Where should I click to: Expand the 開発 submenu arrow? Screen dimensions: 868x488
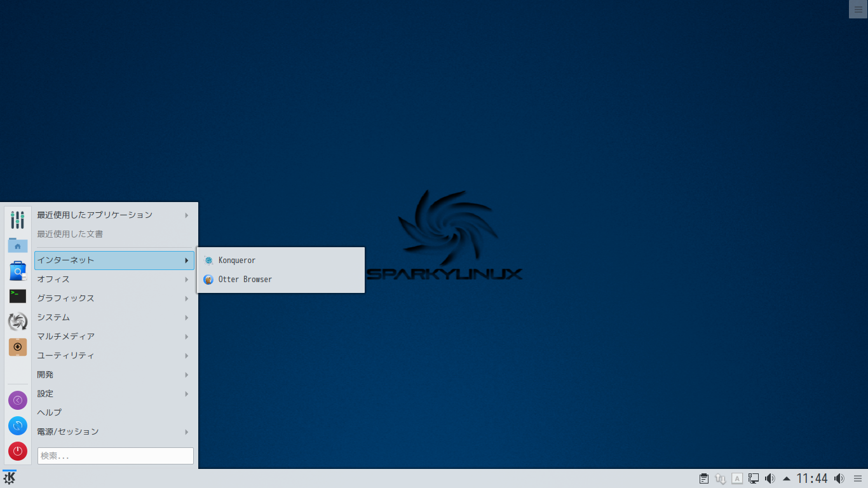187,375
